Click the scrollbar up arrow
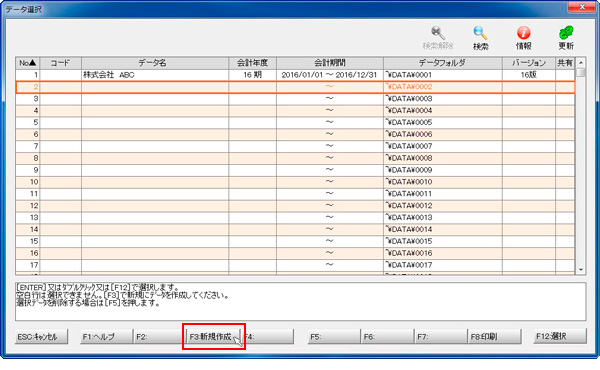Screen dimensions: 600x370 581,62
